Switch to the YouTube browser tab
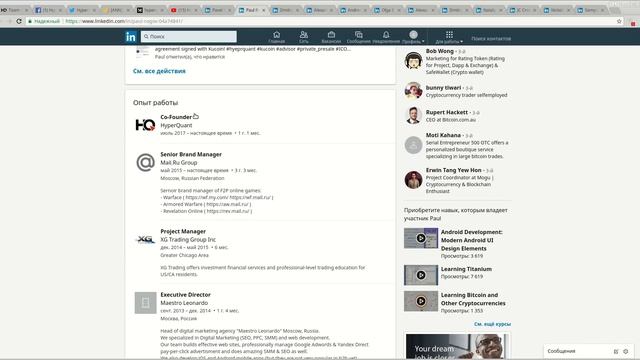640x360 pixels. 184,10
